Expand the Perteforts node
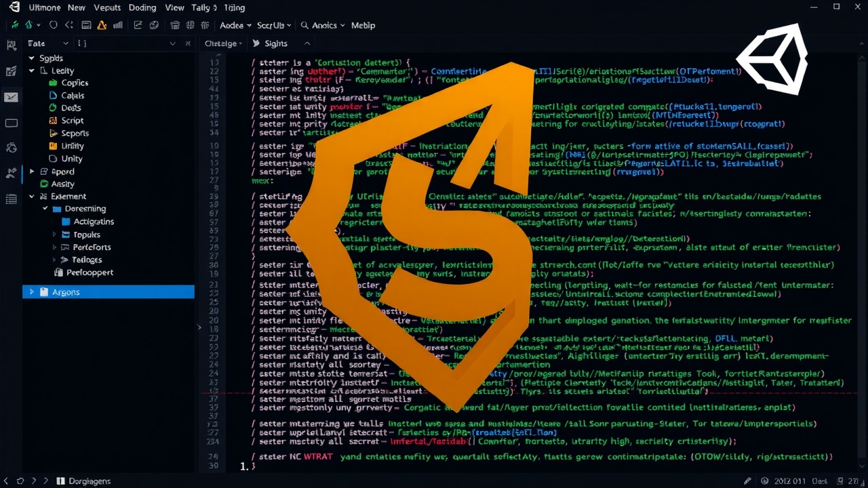 pos(55,247)
